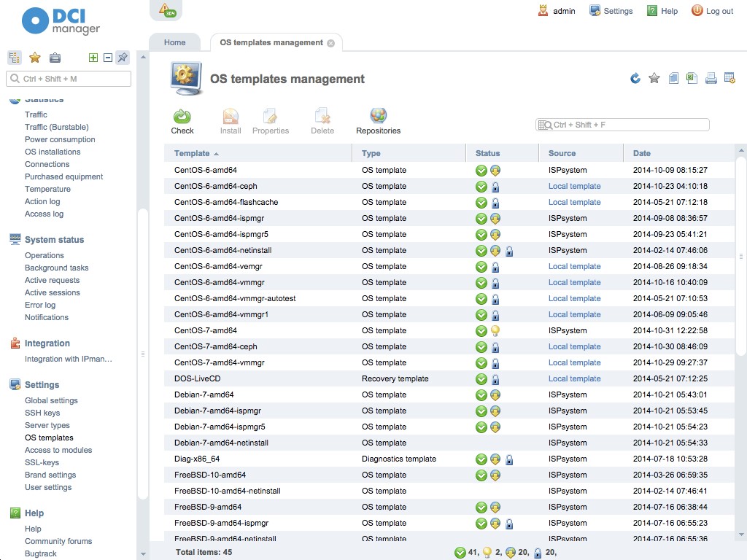Pin the navigation sidebar
Viewport: 747px width, 560px height.
pos(122,58)
